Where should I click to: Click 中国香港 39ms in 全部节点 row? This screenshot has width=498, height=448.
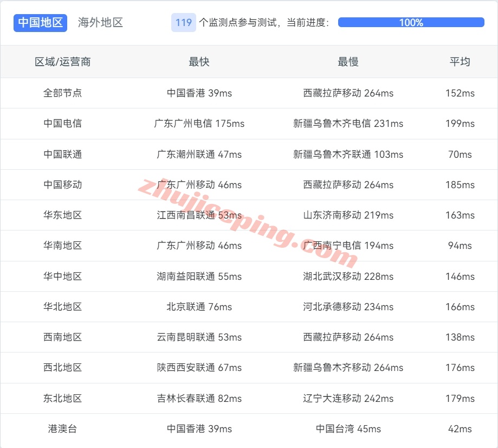pos(199,93)
